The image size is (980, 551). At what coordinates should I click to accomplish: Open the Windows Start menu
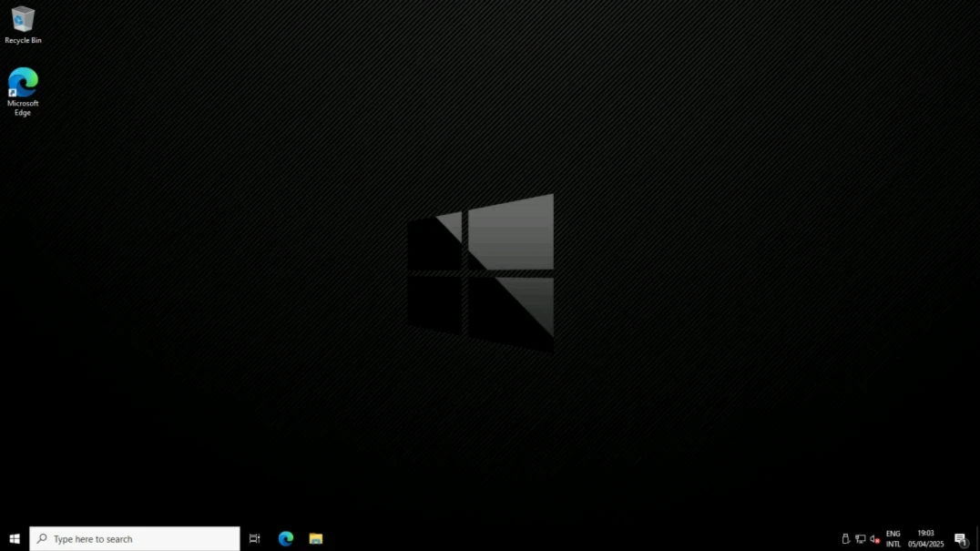click(x=15, y=538)
